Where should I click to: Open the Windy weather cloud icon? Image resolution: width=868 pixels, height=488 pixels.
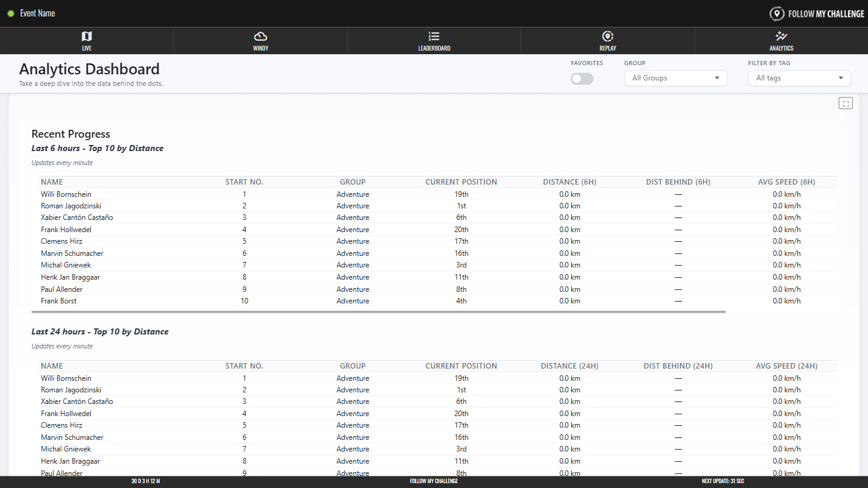260,37
